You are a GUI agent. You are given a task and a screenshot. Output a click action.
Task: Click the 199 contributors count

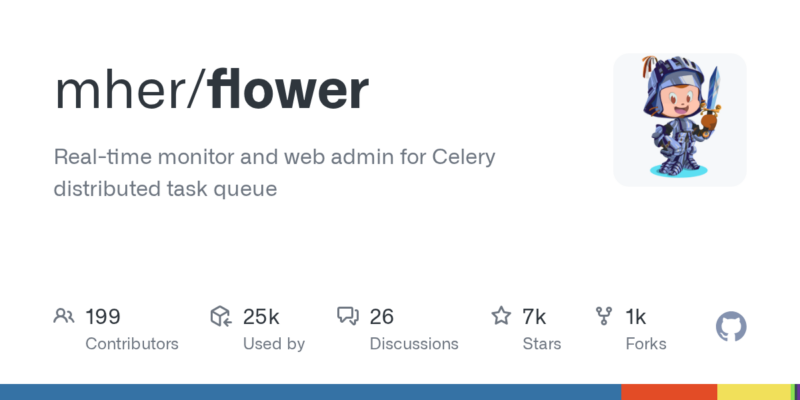coord(103,317)
